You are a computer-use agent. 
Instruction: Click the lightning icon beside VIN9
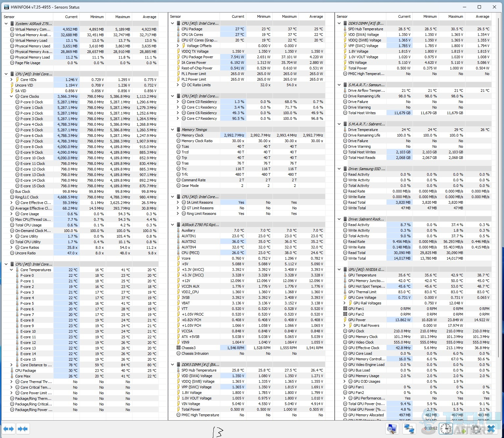point(179,342)
